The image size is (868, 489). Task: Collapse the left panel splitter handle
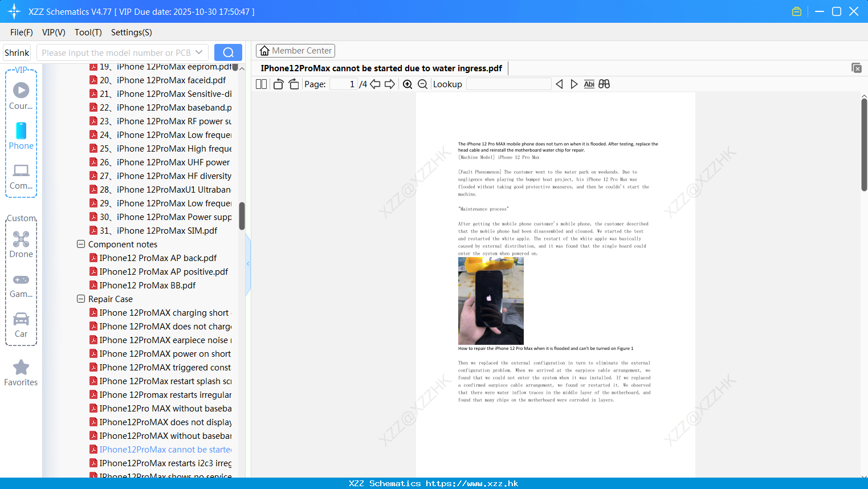point(248,264)
